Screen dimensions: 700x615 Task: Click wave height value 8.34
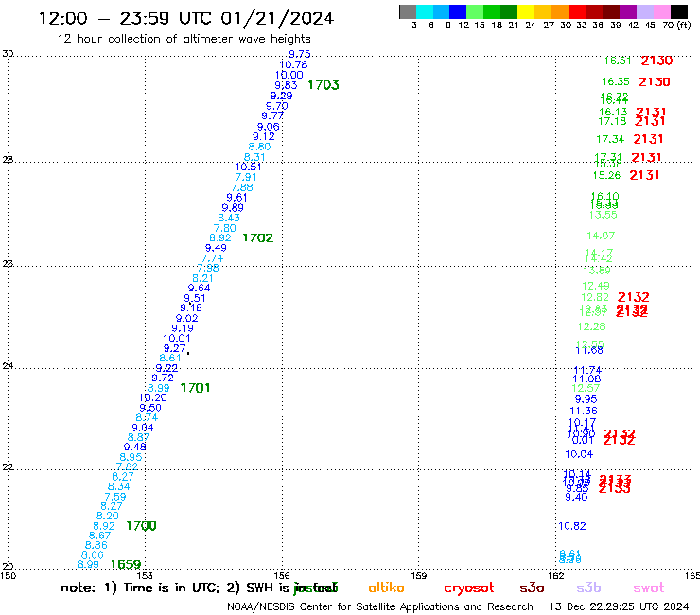(x=118, y=487)
